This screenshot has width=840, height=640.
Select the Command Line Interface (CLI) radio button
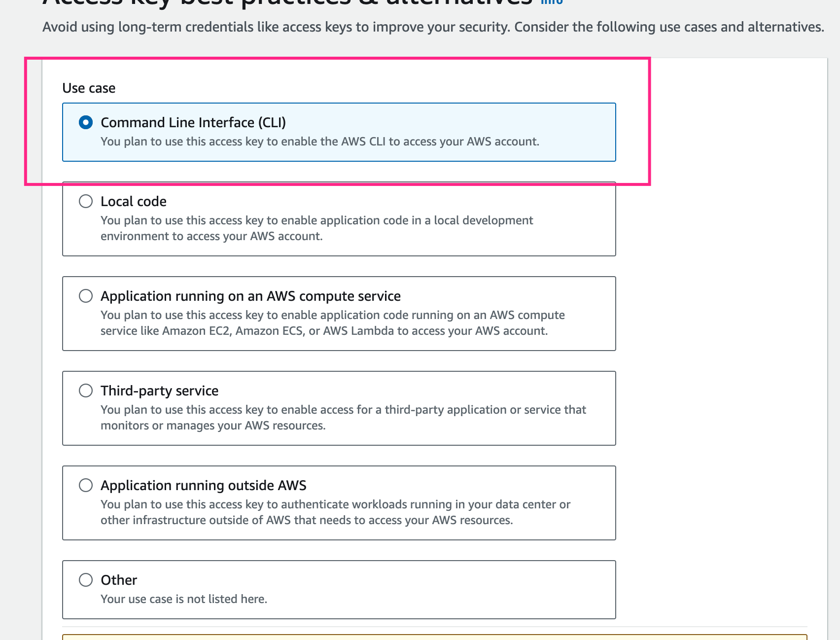[86, 122]
